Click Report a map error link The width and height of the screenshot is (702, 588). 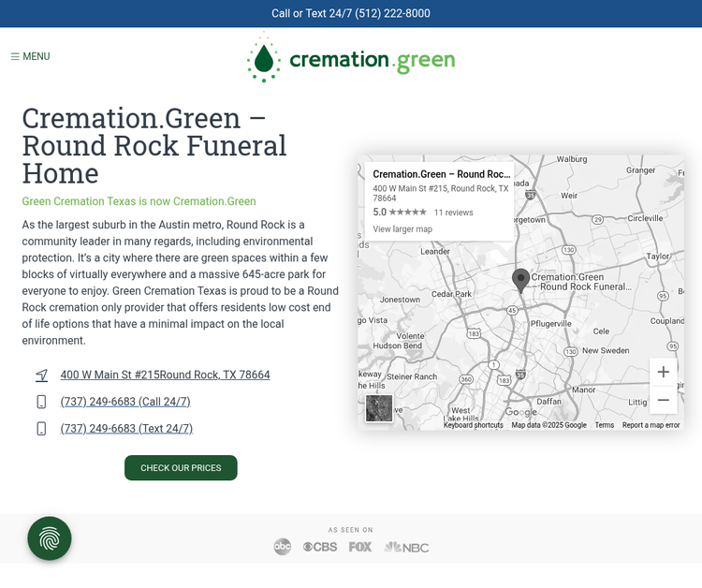pos(651,425)
